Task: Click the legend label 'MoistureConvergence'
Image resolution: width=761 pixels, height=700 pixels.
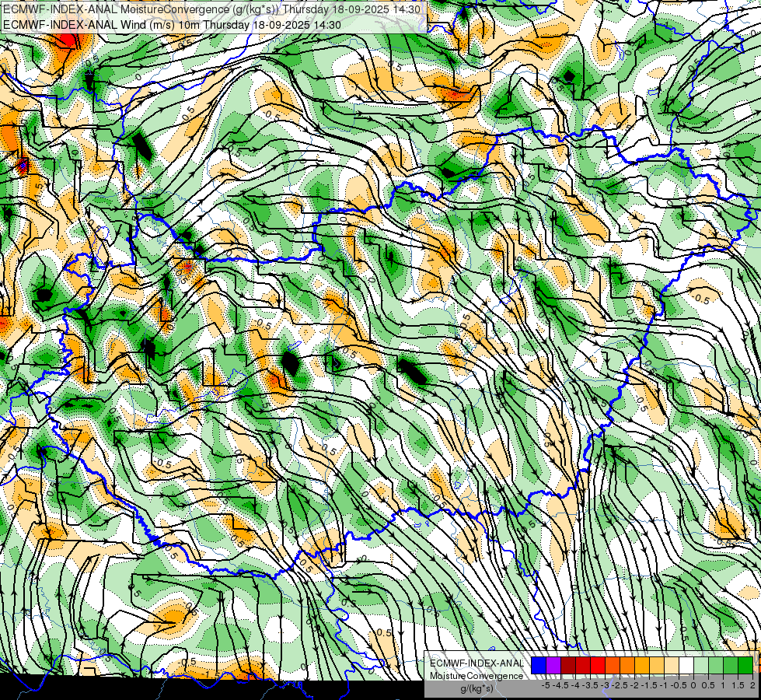Action: (x=476, y=676)
